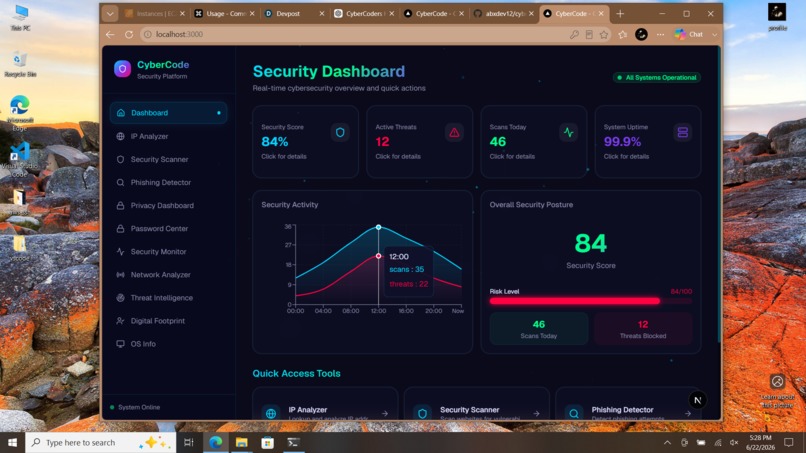Click the globe icon on IP Analyzer tool card
The width and height of the screenshot is (806, 453).
(x=271, y=413)
